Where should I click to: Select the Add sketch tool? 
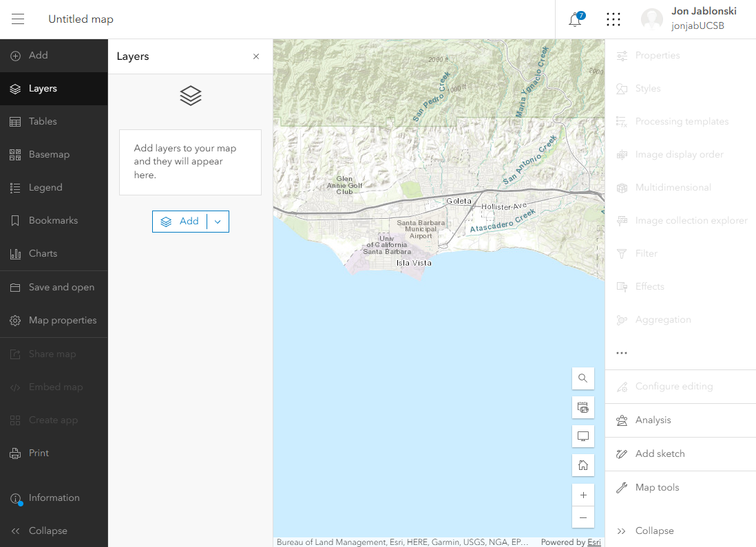pos(659,454)
